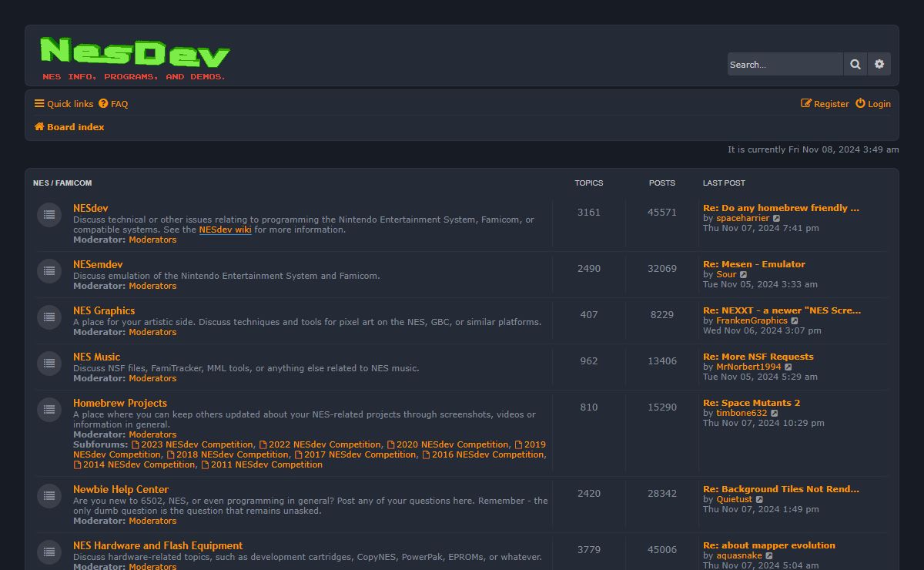Screen dimensions: 924x570
Task: Click the NES Graphics forum status icon
Action: tap(49, 317)
